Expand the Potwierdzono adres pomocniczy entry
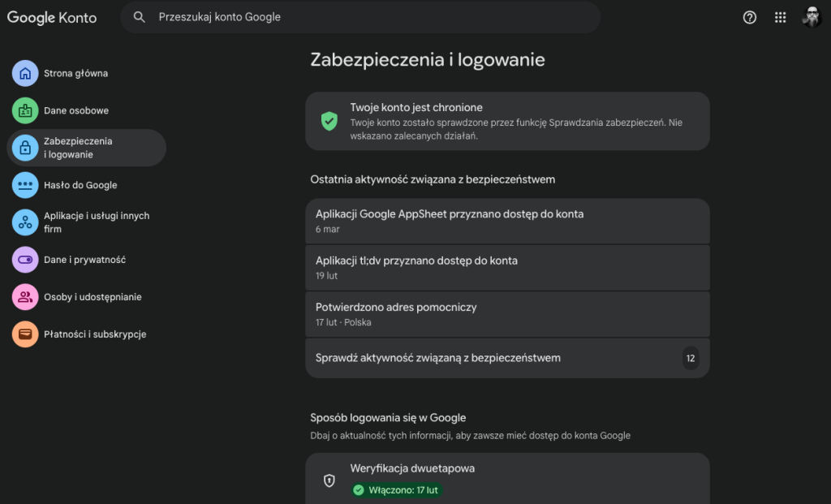Viewport: 831px width, 504px height. click(507, 314)
